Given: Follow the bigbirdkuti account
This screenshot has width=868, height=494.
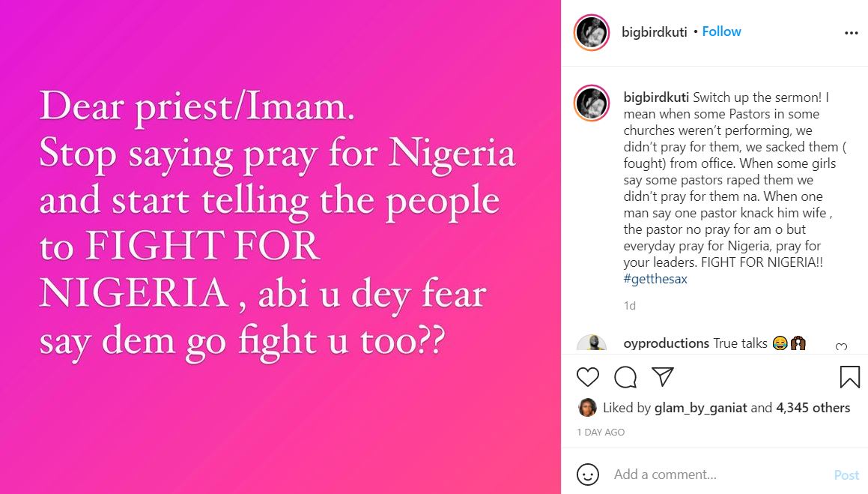Looking at the screenshot, I should (x=721, y=31).
